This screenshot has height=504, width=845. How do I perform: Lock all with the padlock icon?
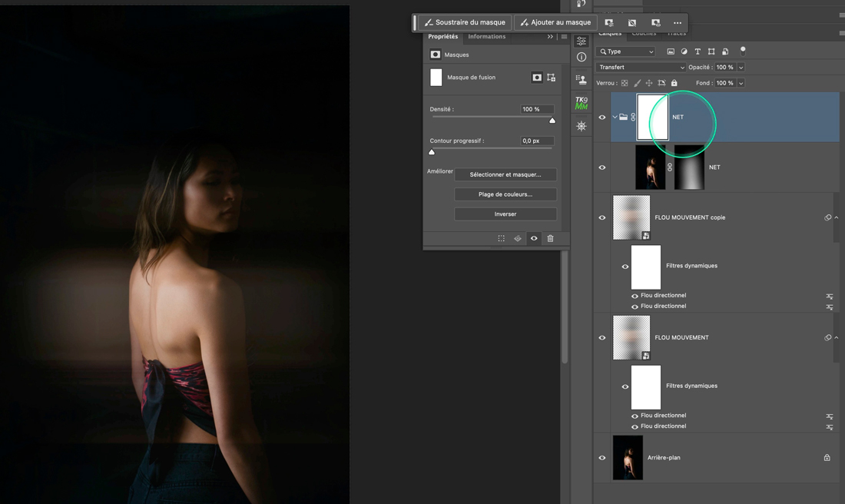674,83
